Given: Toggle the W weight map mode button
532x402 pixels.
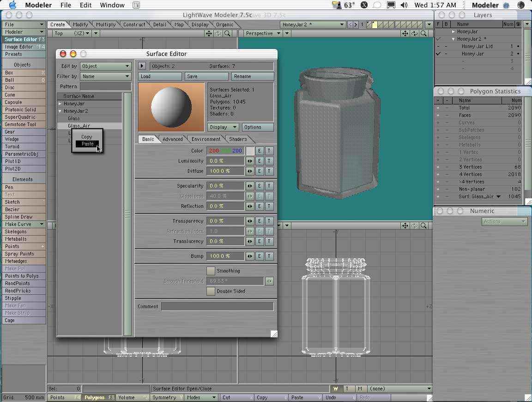Looking at the screenshot, I should coord(336,389).
